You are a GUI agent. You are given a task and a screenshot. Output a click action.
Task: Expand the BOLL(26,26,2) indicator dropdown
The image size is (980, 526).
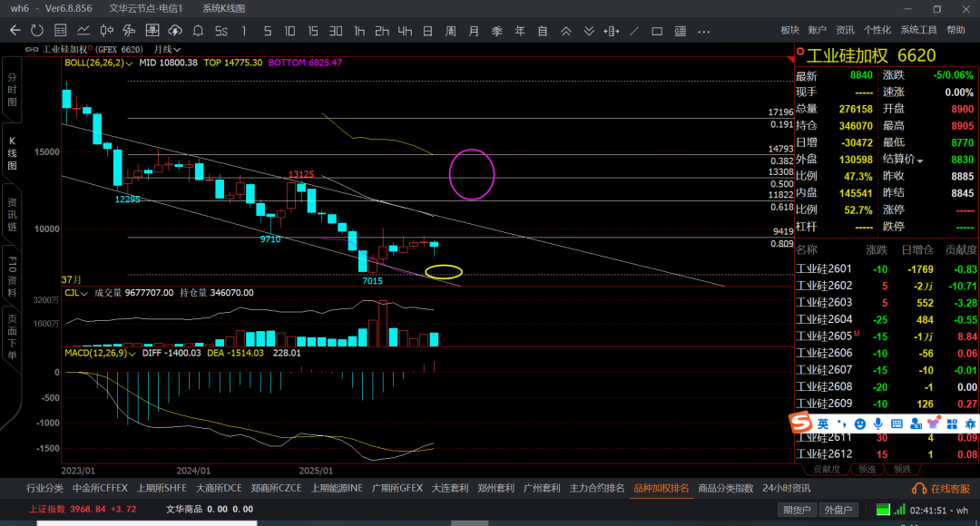click(x=130, y=63)
